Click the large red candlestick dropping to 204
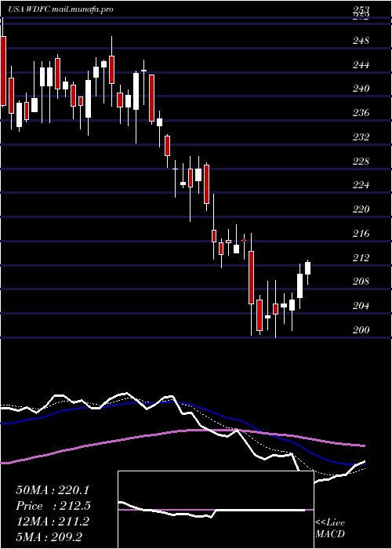The image size is (392, 549). tap(252, 278)
